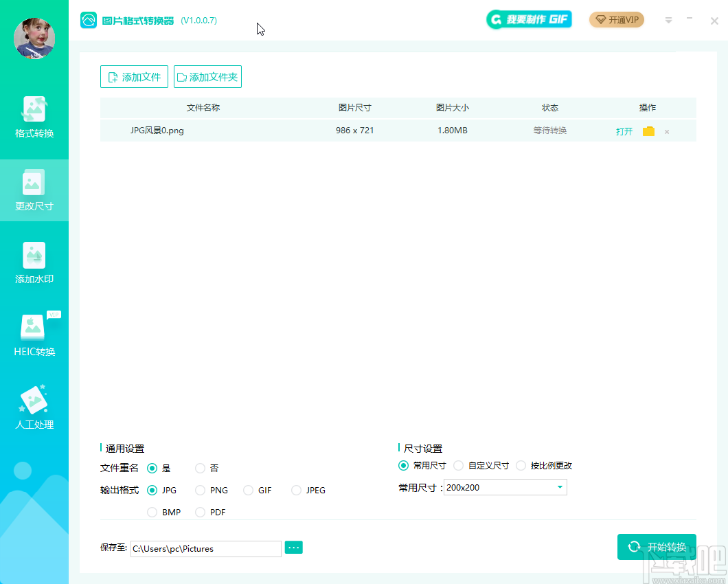Open the title bar dropdown menu icon
The height and width of the screenshot is (584, 728).
pos(668,21)
